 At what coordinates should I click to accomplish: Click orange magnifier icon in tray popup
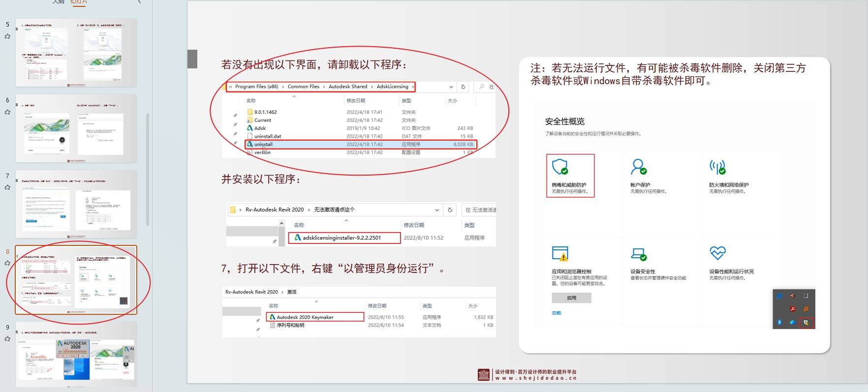[x=806, y=309]
